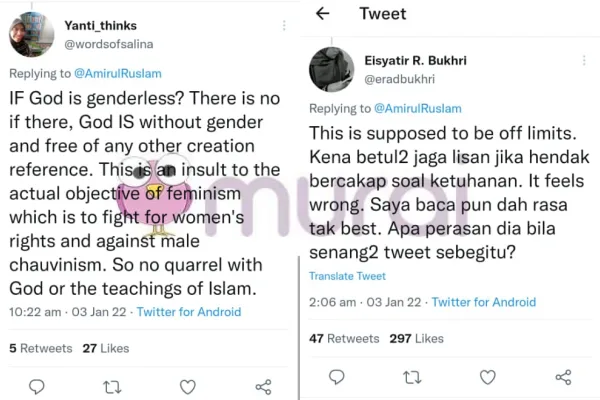The width and height of the screenshot is (600, 400).
Task: Open Eisyatir R. Bukhri's profile picture
Action: coord(331,69)
